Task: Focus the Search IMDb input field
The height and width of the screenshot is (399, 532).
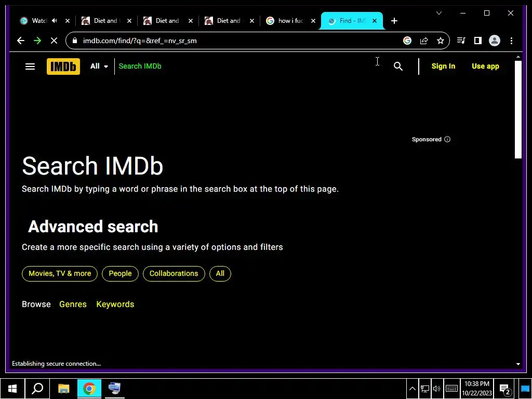Action: pos(251,66)
